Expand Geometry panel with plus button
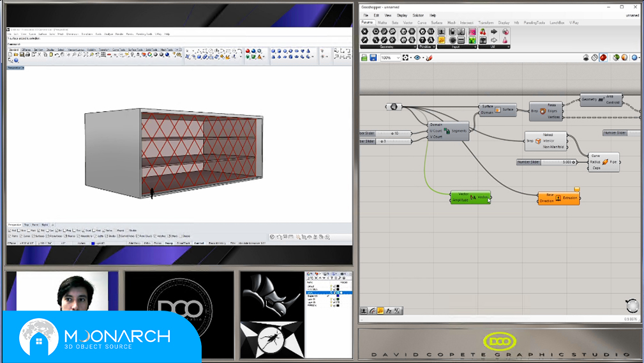This screenshot has height=363, width=644. point(415,47)
